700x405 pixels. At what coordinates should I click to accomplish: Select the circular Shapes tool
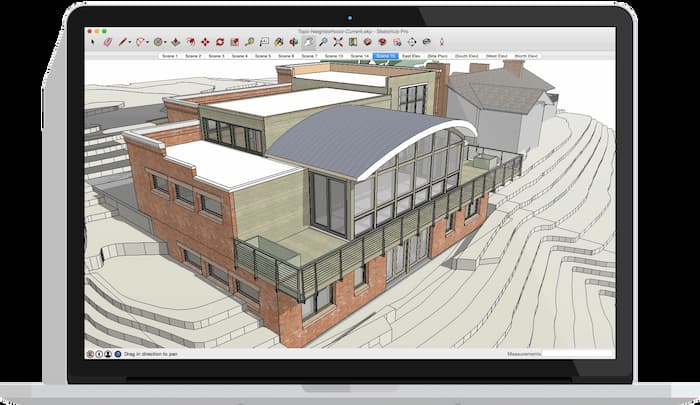point(158,42)
